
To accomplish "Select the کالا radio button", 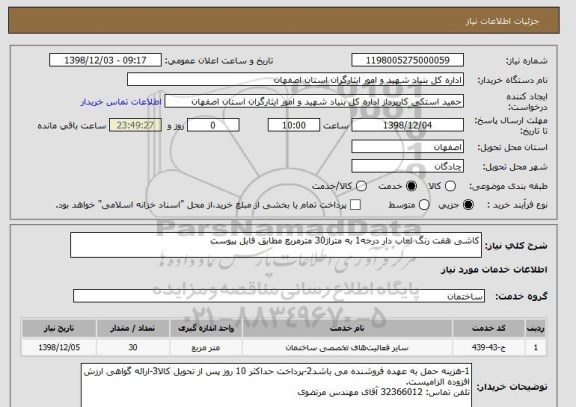I will (450, 186).
